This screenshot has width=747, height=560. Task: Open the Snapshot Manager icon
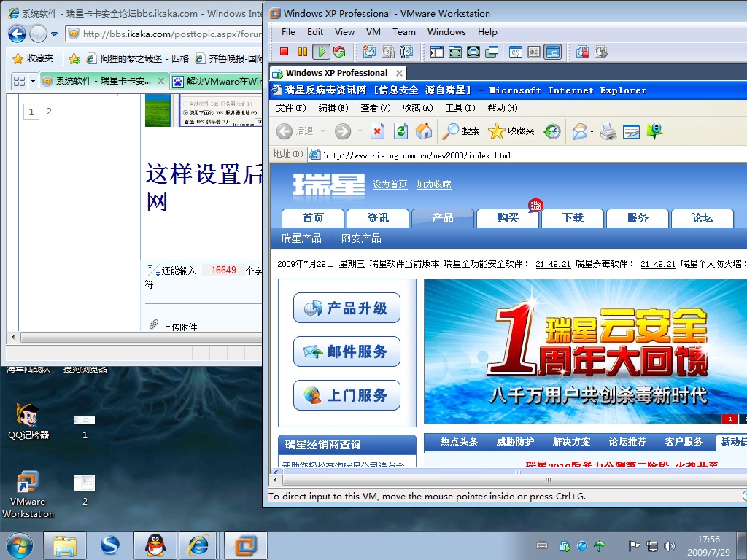coord(406,52)
